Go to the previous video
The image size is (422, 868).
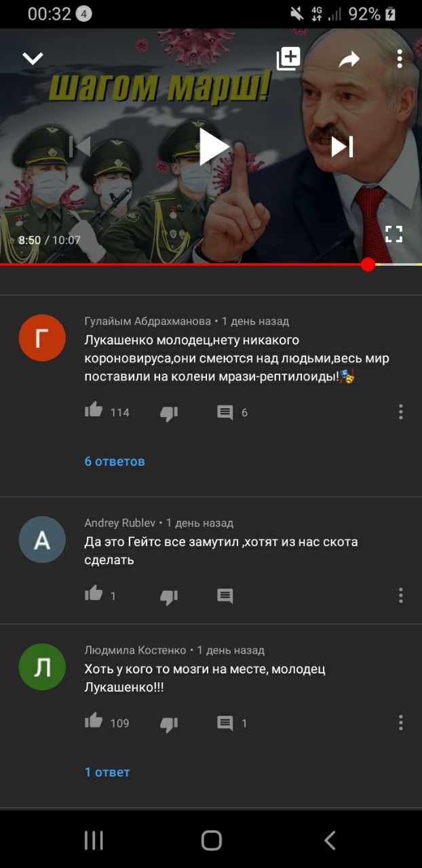pyautogui.click(x=80, y=146)
